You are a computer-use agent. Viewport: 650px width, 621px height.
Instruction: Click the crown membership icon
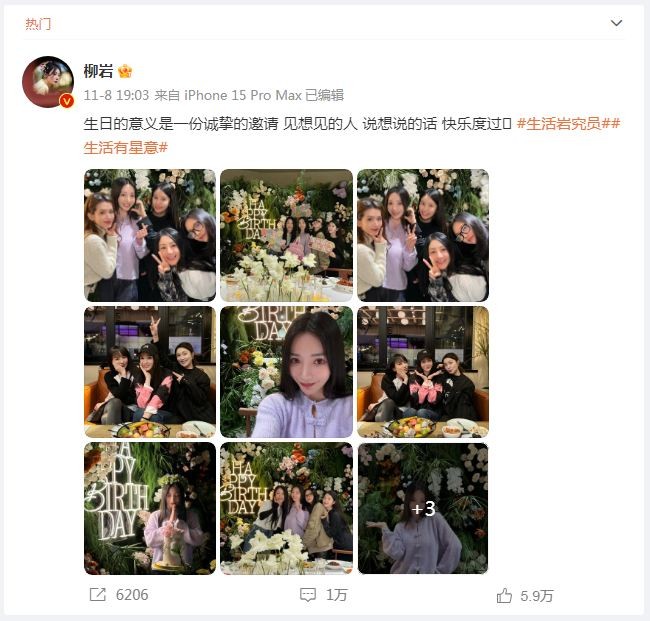(x=125, y=71)
